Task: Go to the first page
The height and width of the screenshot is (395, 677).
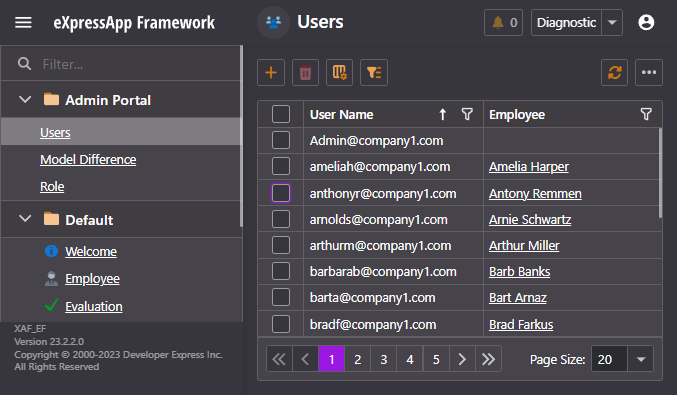Action: click(x=279, y=359)
